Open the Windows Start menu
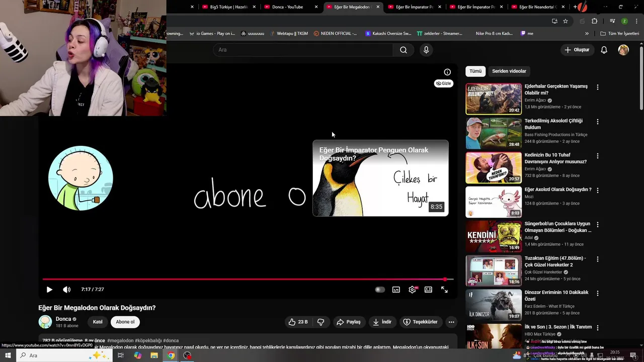This screenshot has height=362, width=644. (8, 355)
